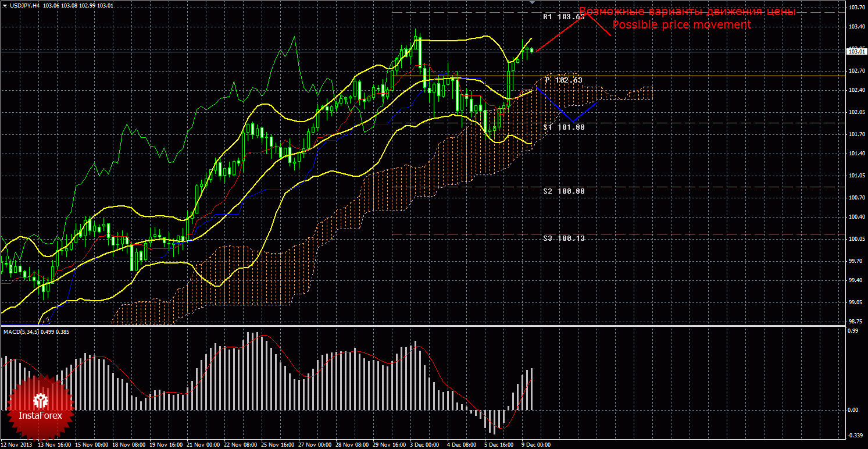
Task: Click the 27 Nov 00:00 time axis label
Action: tap(315, 444)
